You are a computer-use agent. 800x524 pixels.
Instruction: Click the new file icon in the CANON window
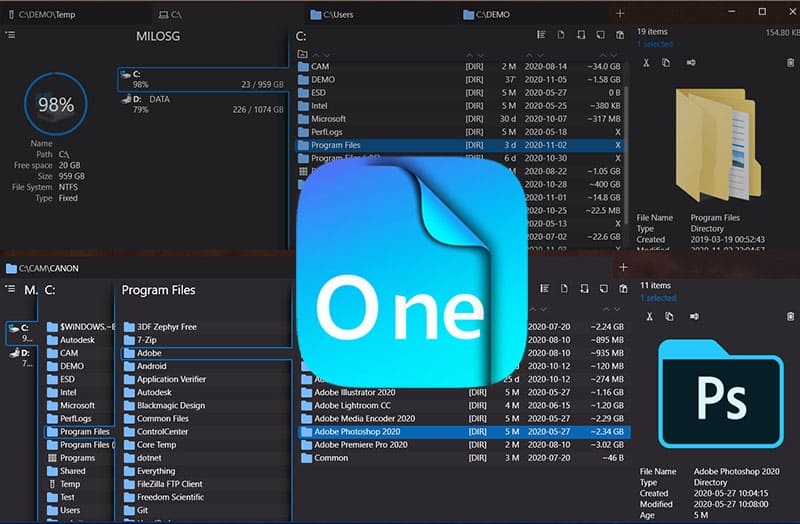(x=564, y=289)
